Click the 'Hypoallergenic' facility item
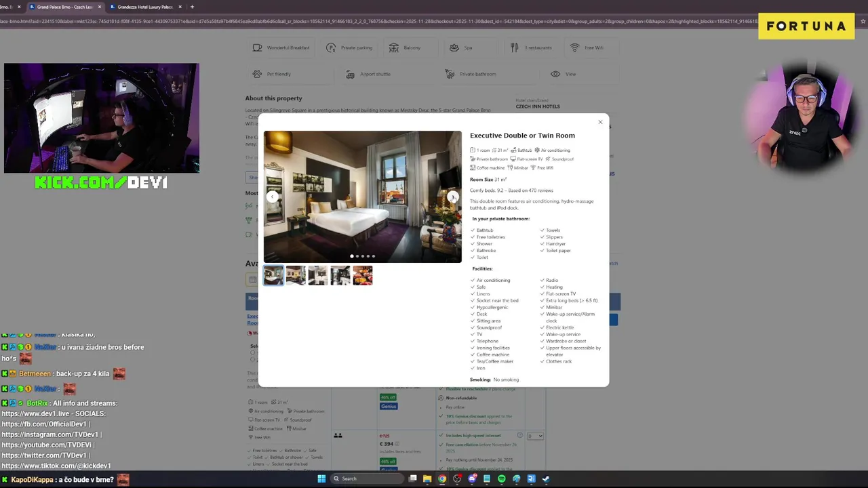The height and width of the screenshot is (488, 868). coord(492,307)
